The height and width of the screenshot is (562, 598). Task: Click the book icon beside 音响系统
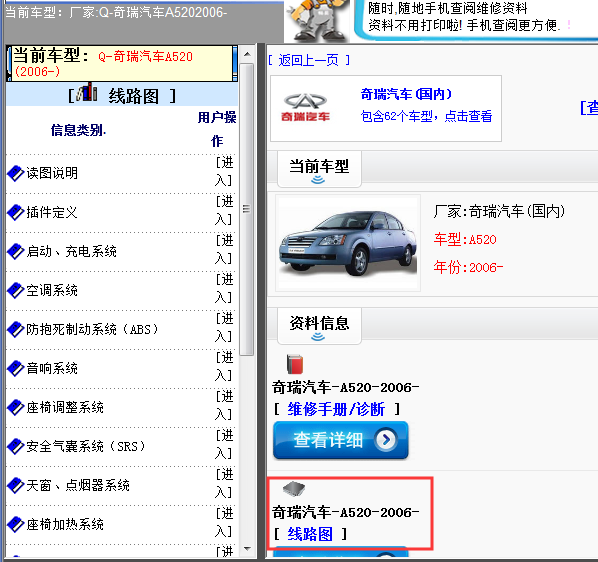coord(16,368)
